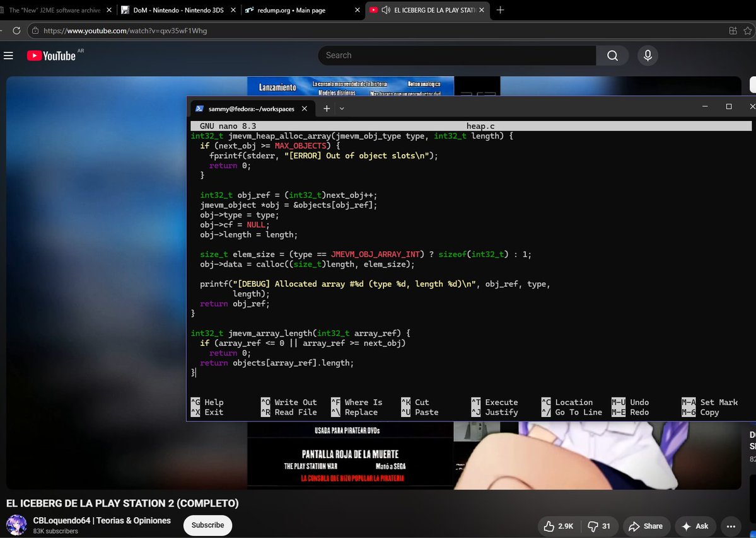Open the CBLoquendo64 channel avatar
The width and height of the screenshot is (756, 538).
pyautogui.click(x=16, y=525)
